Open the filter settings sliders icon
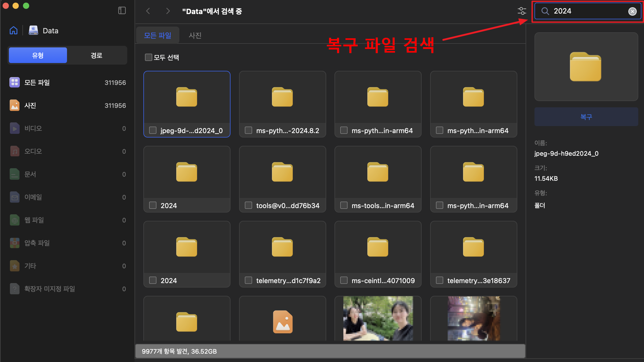The image size is (644, 362). 522,11
